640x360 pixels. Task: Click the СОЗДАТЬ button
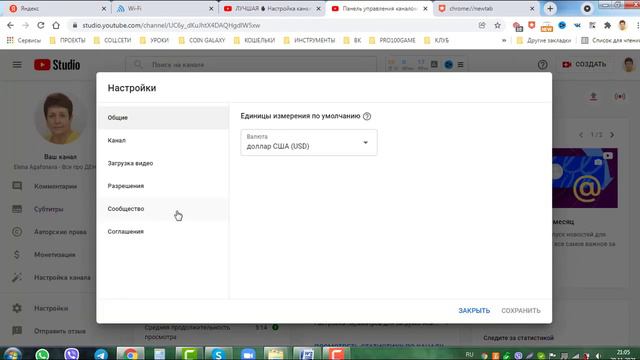point(584,64)
